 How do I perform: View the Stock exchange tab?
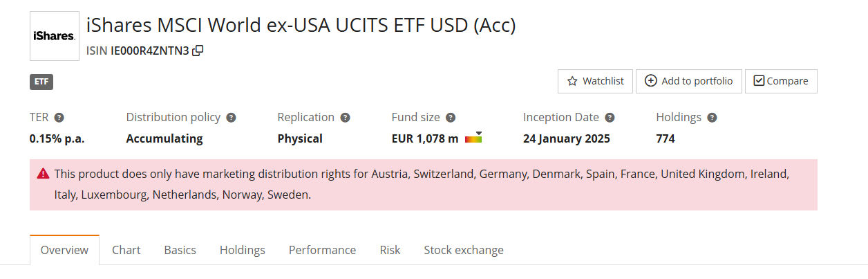pos(464,250)
